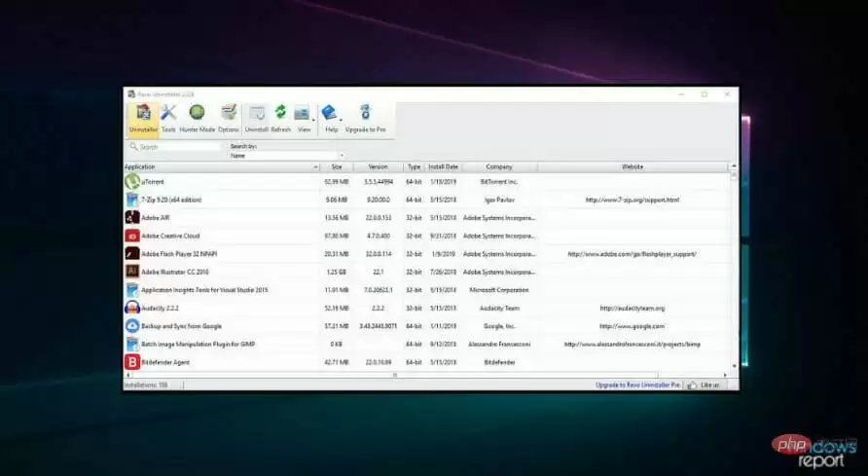The height and width of the screenshot is (476, 868).
Task: Sort by the Type column header
Action: coord(415,166)
